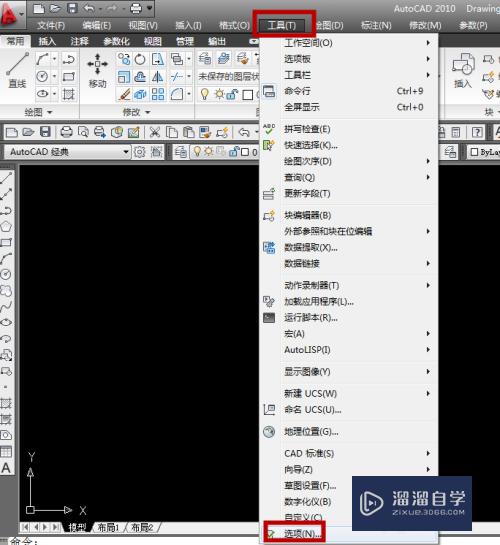
Task: Click the Open file icon in quick access toolbar
Action: coord(55,8)
